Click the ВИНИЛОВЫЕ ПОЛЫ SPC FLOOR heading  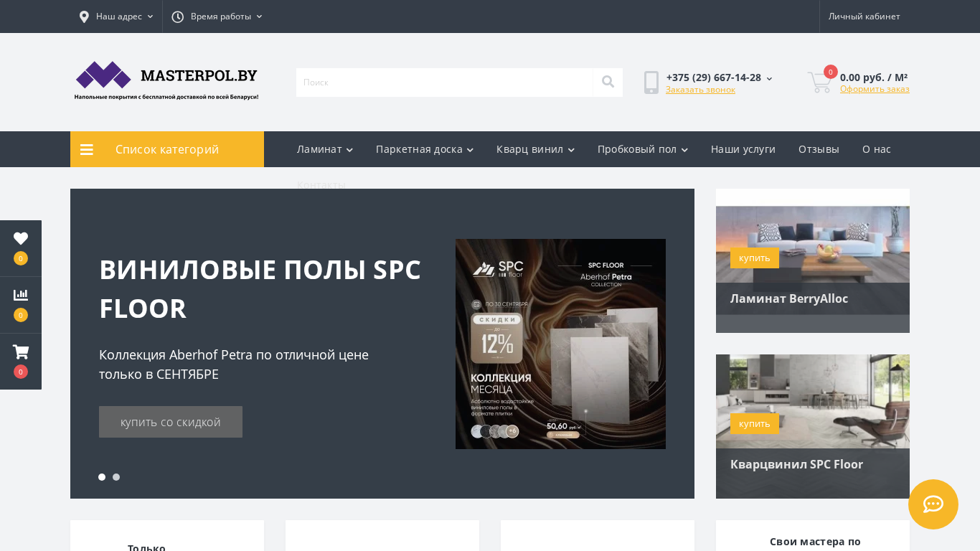coord(260,288)
